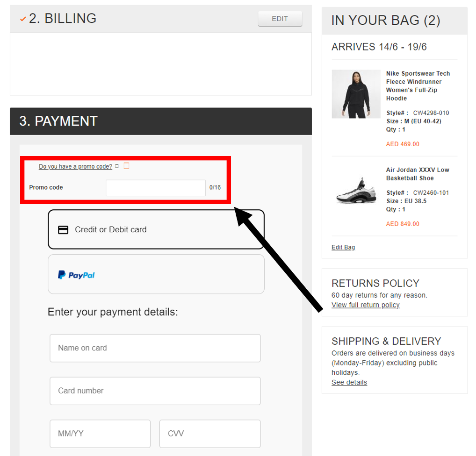Image resolution: width=476 pixels, height=456 pixels.
Task: Click inside the Promo code field
Action: 155,187
